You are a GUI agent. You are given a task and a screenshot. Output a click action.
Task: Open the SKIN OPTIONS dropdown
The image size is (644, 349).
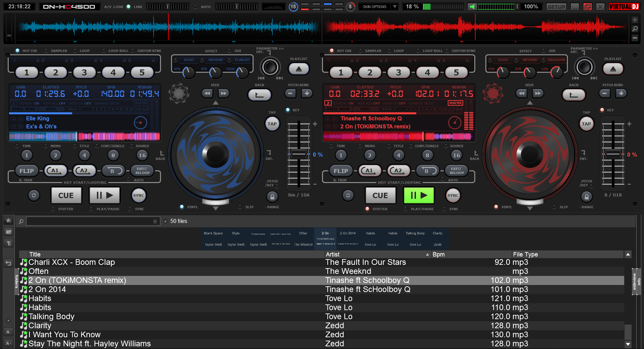click(x=378, y=7)
